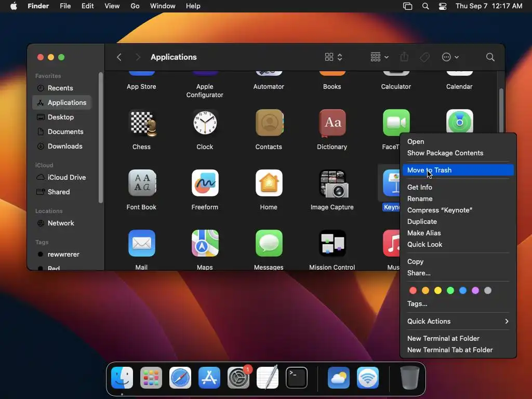Select Network under Locations

point(62,223)
